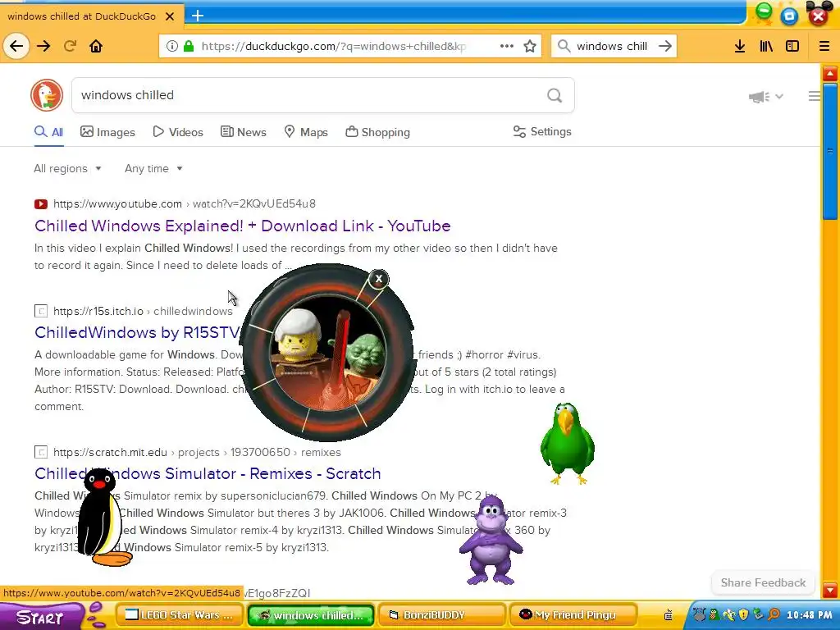Switch to windows chilled taskbar button
The height and width of the screenshot is (630, 840).
[x=313, y=615]
